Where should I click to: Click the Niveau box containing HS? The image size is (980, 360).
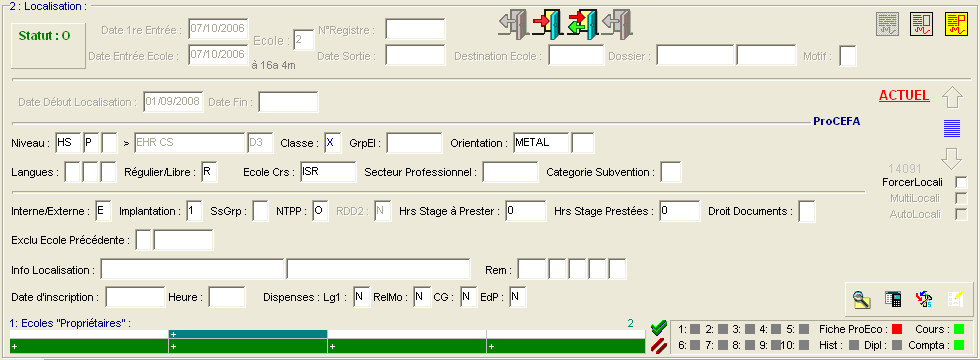68,143
